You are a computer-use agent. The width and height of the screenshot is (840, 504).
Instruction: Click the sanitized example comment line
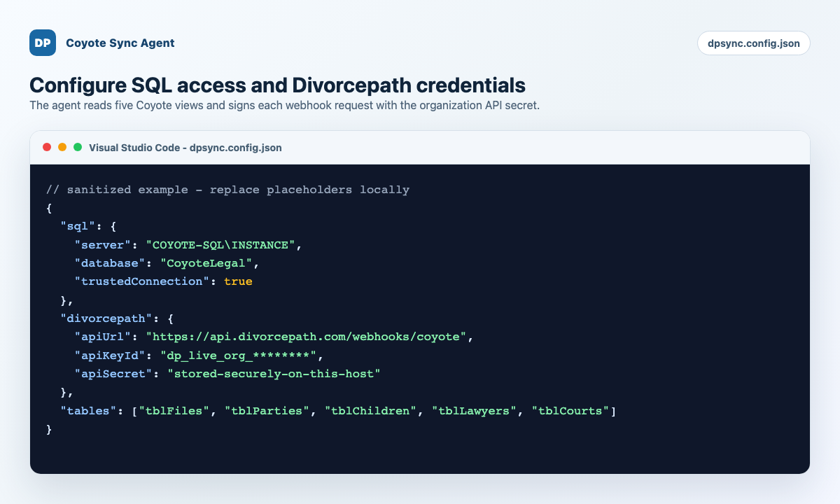pos(227,190)
